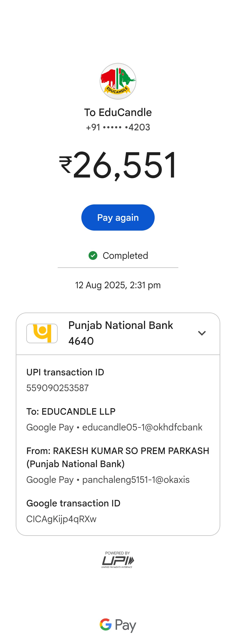The image size is (236, 644).
Task: Tap the Google Pay logo at bottom
Action: pos(118,625)
